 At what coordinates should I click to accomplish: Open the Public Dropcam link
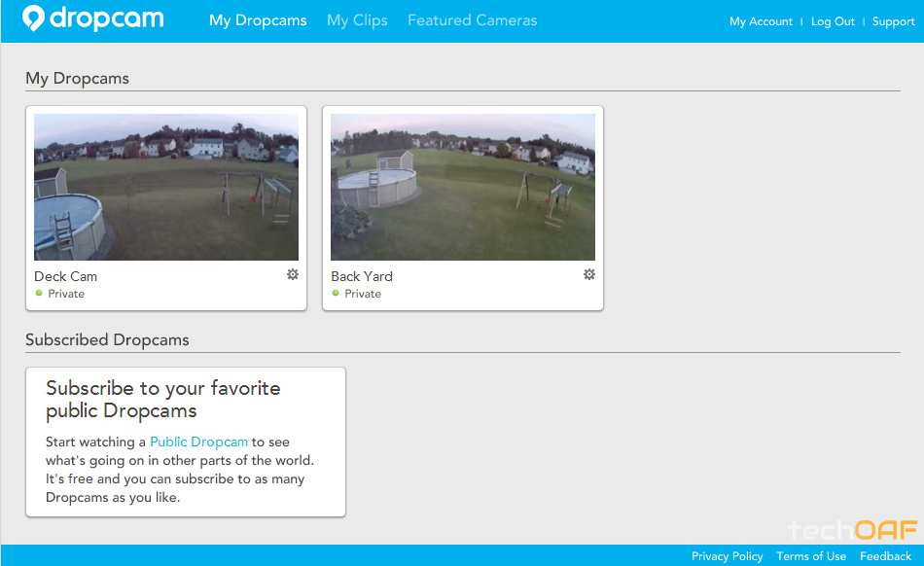pos(198,442)
